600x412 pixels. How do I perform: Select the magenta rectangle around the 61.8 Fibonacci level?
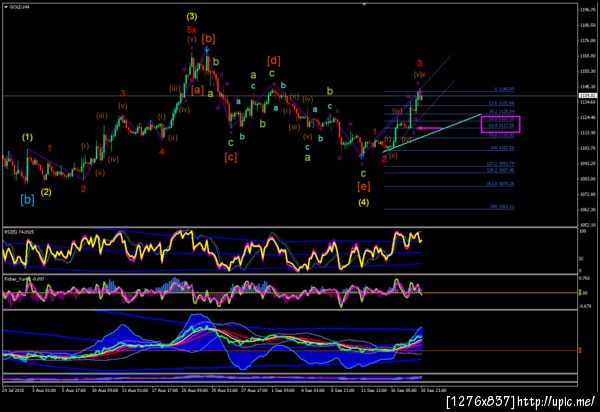500,124
